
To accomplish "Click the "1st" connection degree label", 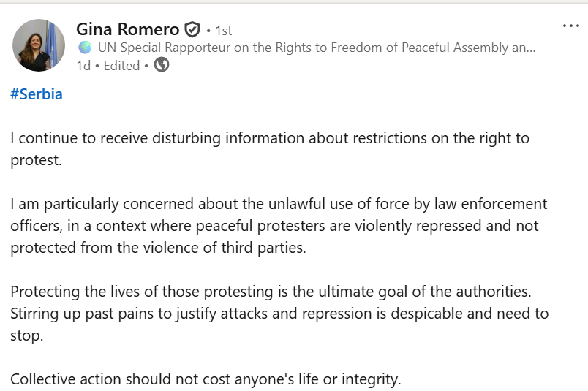I will (223, 31).
